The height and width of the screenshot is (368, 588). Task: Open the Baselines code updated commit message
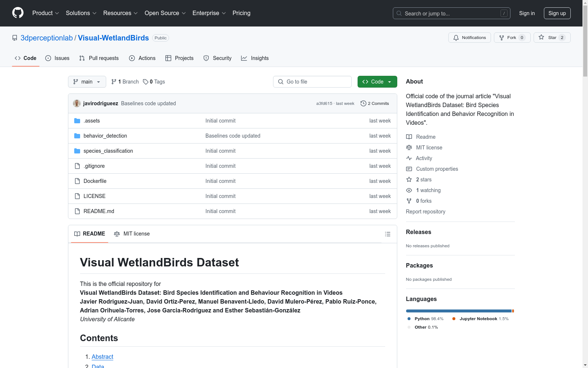(148, 103)
